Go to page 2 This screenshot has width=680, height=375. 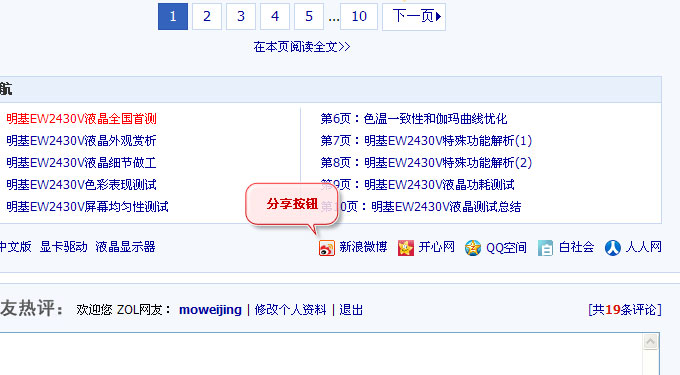coord(207,16)
